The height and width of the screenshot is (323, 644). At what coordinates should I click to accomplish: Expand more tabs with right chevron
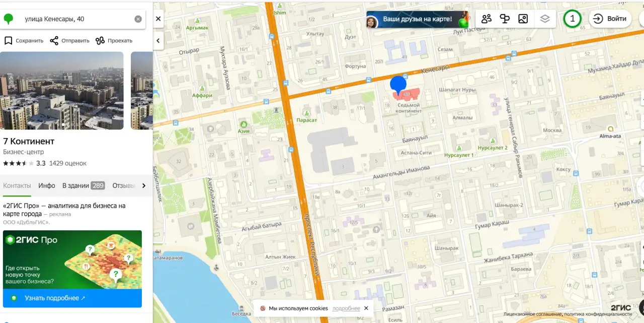pos(144,185)
